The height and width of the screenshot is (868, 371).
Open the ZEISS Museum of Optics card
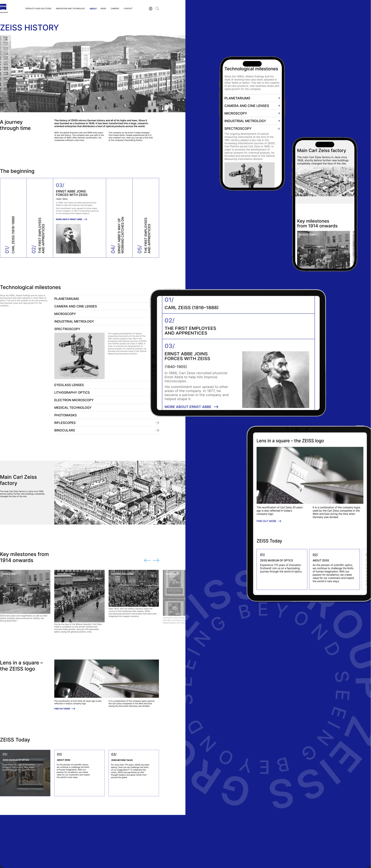click(x=25, y=773)
